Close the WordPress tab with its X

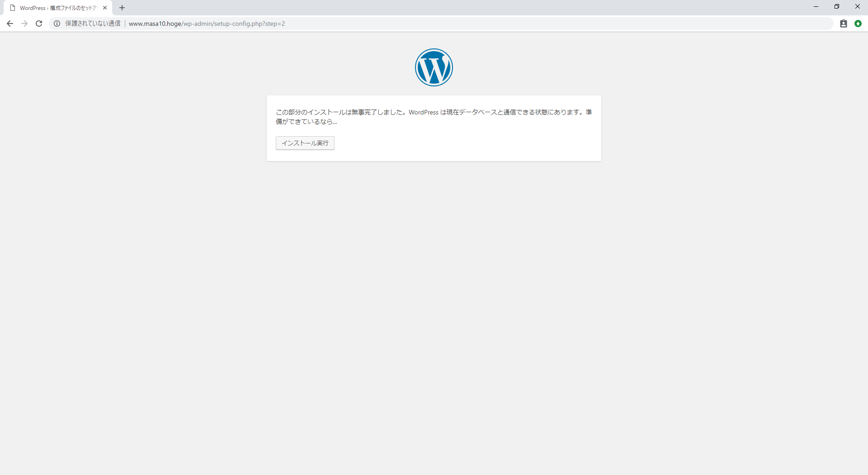coord(105,8)
